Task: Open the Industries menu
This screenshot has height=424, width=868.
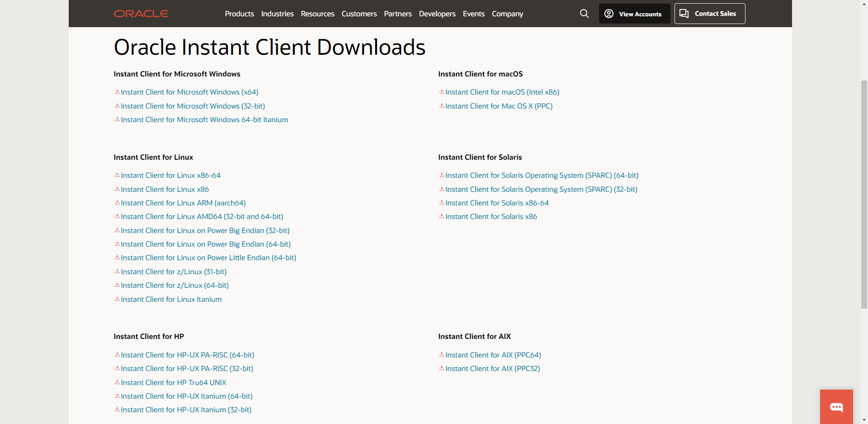Action: [x=277, y=14]
